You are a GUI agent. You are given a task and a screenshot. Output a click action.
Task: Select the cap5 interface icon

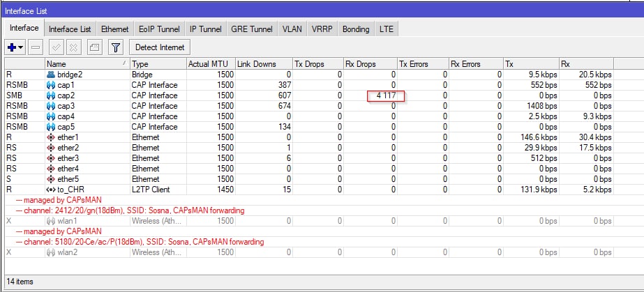click(x=51, y=127)
